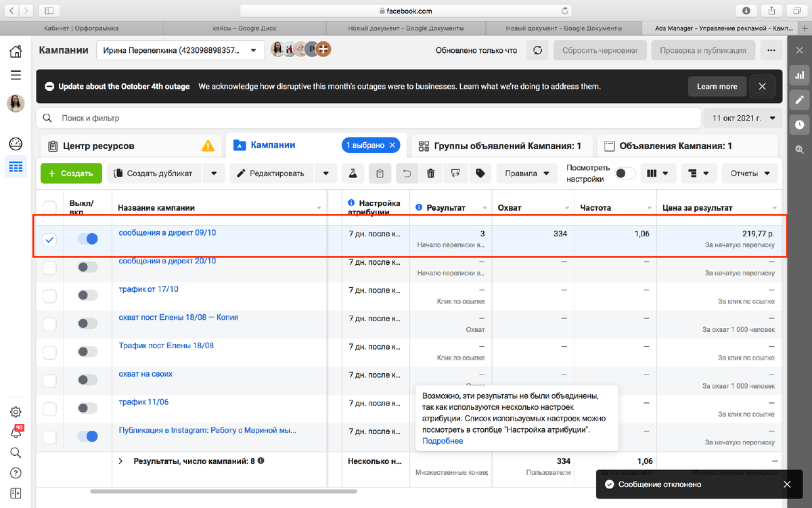Open the Facebook home icon in sidebar

tap(16, 51)
